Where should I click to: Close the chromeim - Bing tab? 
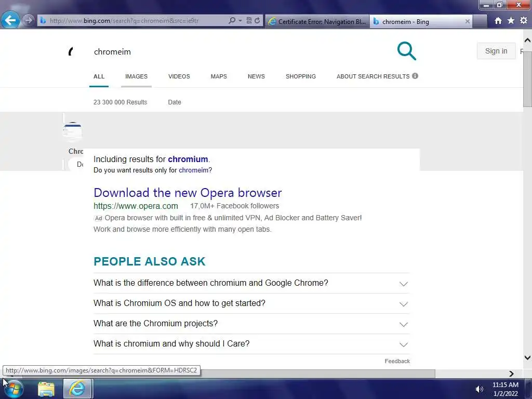(x=468, y=21)
